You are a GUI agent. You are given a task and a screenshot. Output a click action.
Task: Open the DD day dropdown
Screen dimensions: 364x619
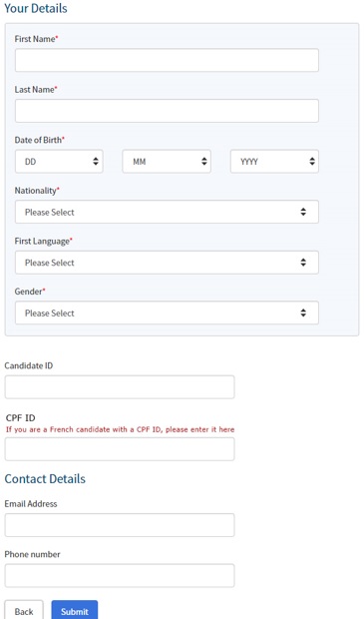click(59, 162)
